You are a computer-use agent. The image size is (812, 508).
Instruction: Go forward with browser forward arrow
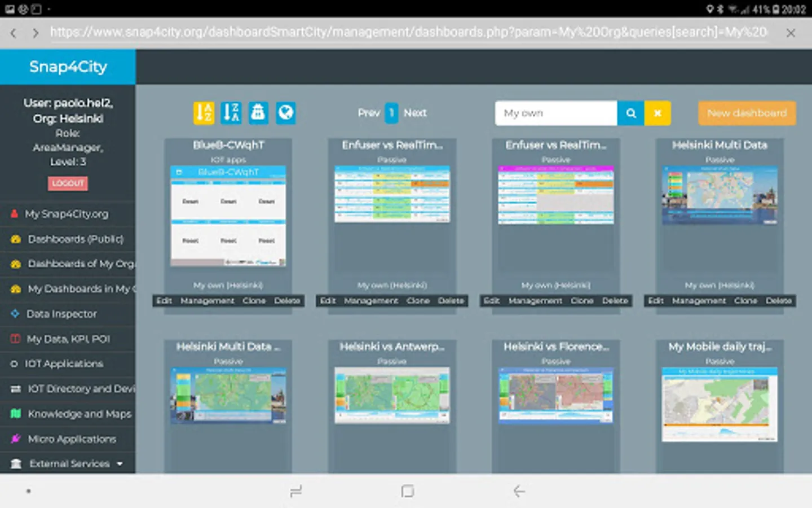point(36,33)
